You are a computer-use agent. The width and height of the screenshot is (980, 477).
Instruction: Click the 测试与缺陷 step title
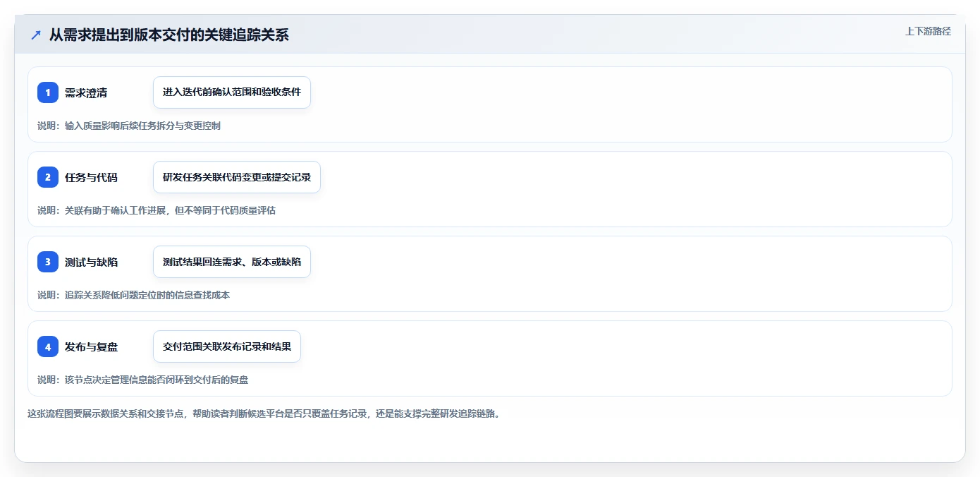point(91,262)
